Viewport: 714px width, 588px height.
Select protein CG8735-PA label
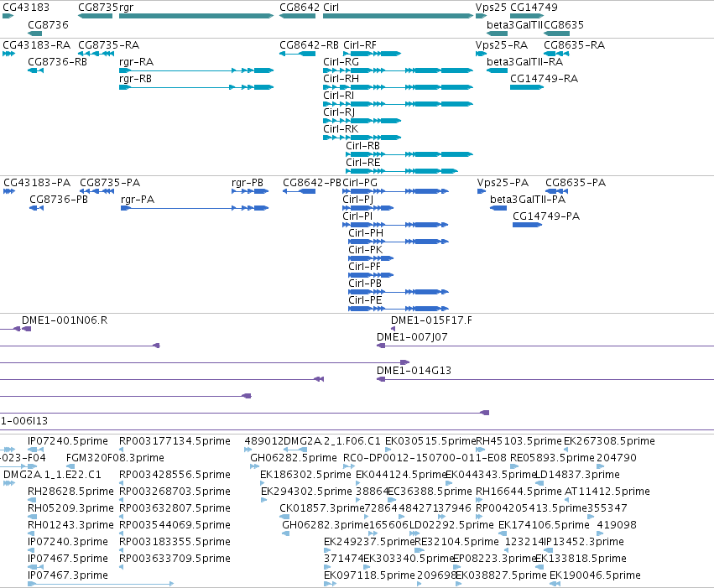tap(110, 183)
